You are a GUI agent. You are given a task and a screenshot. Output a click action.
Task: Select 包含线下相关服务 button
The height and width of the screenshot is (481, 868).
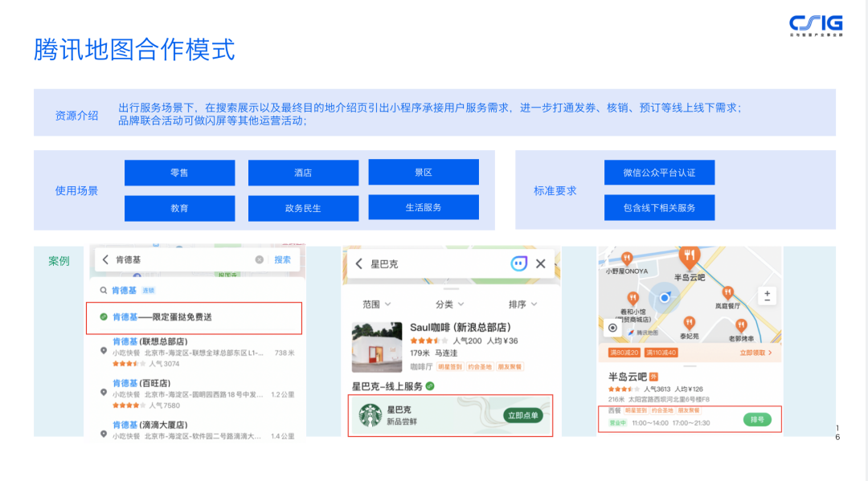659,207
